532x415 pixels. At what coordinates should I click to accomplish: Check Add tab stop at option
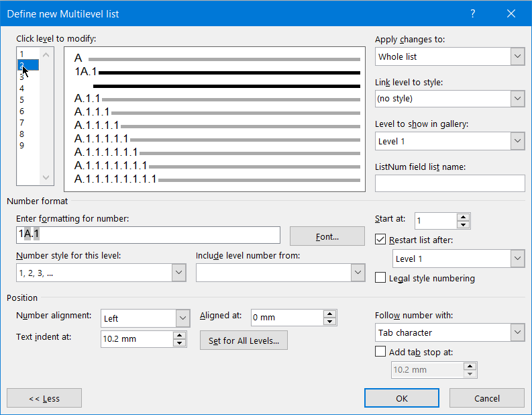tap(380, 351)
